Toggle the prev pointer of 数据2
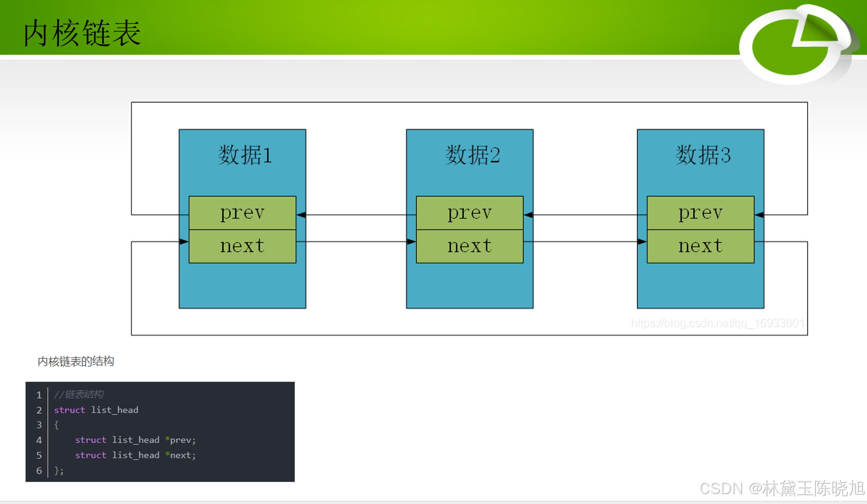 tap(469, 213)
